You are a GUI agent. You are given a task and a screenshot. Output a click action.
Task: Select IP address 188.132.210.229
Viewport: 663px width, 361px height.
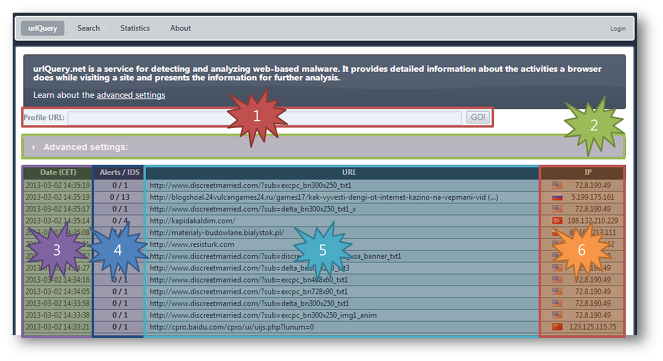coord(592,221)
